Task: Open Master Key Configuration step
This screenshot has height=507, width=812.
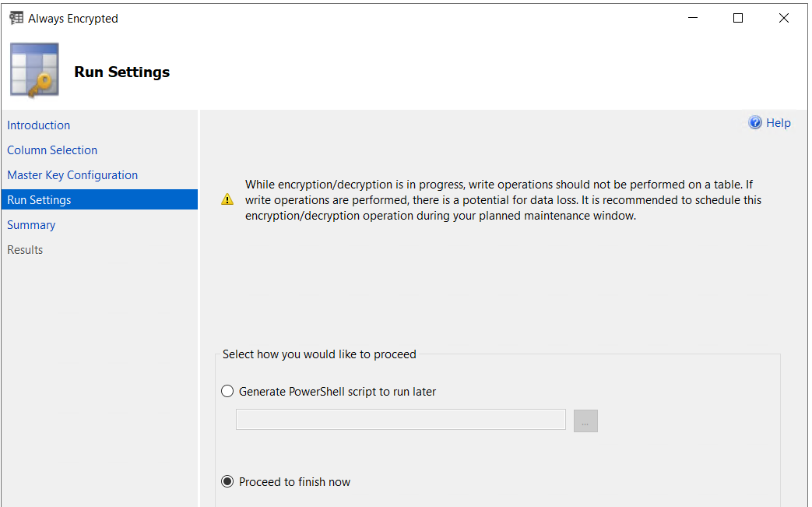Action: click(x=72, y=175)
